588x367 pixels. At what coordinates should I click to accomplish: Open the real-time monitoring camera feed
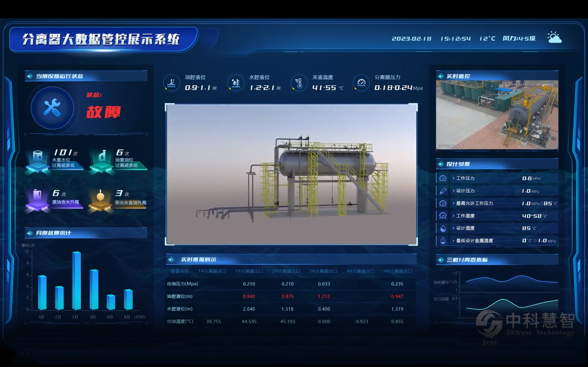497,114
